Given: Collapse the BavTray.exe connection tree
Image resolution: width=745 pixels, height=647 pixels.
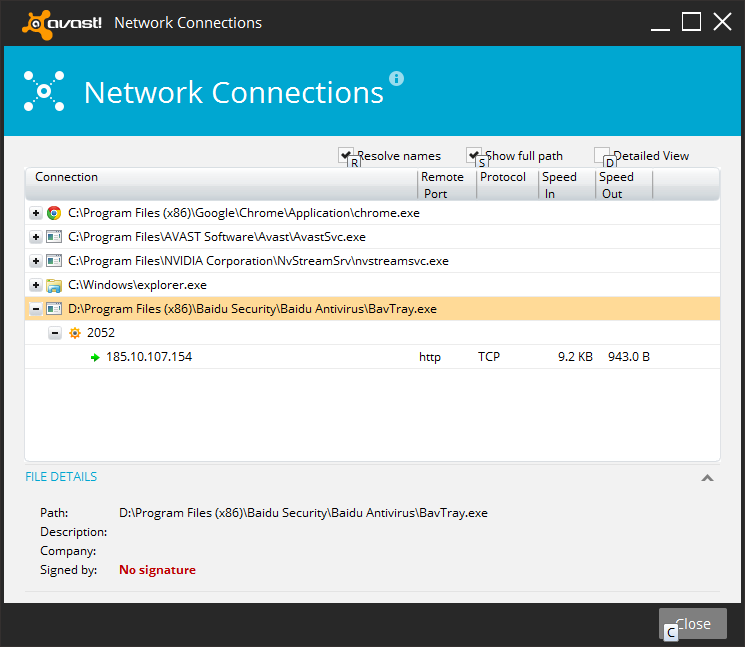Looking at the screenshot, I should 36,309.
